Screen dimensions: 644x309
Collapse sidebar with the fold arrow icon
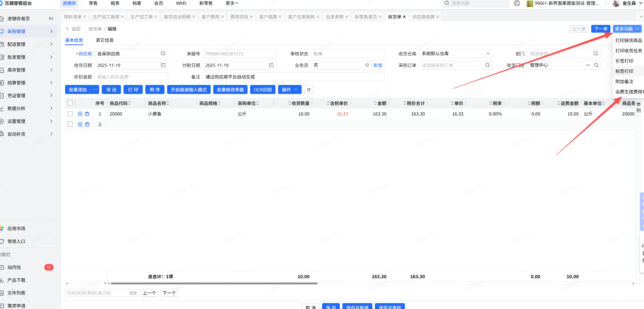click(51, 18)
